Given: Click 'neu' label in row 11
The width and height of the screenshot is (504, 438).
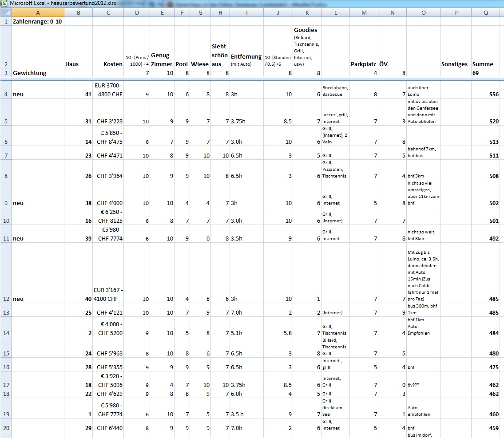Looking at the screenshot, I should point(38,233).
